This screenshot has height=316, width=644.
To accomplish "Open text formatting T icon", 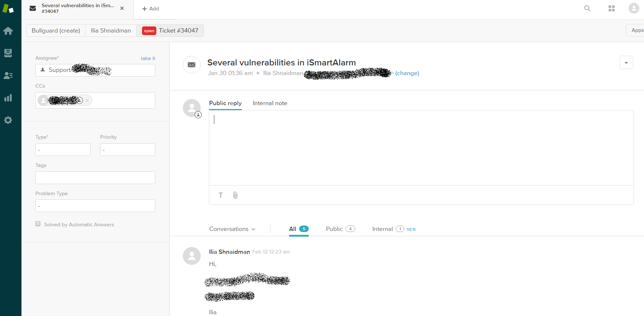I will coord(221,195).
